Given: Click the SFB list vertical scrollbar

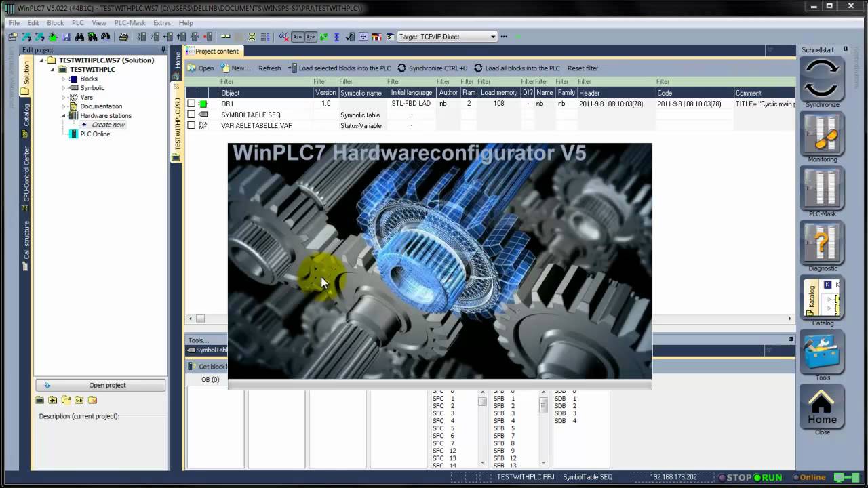Looking at the screenshot, I should point(543,427).
